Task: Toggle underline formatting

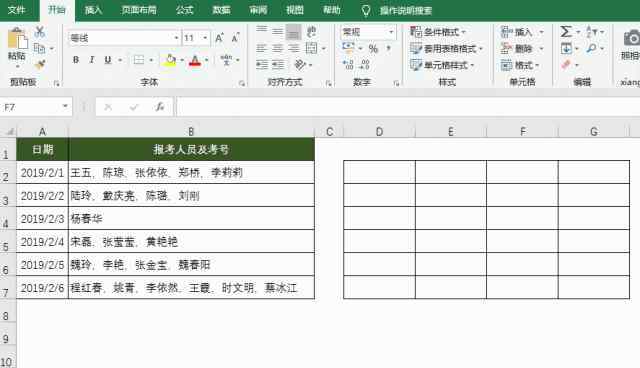Action: 108,60
